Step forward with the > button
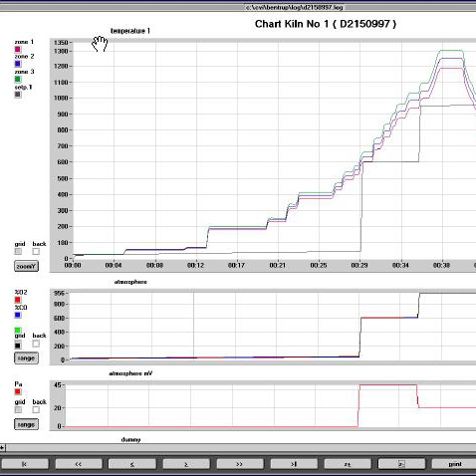This screenshot has height=476, width=476. (x=186, y=464)
